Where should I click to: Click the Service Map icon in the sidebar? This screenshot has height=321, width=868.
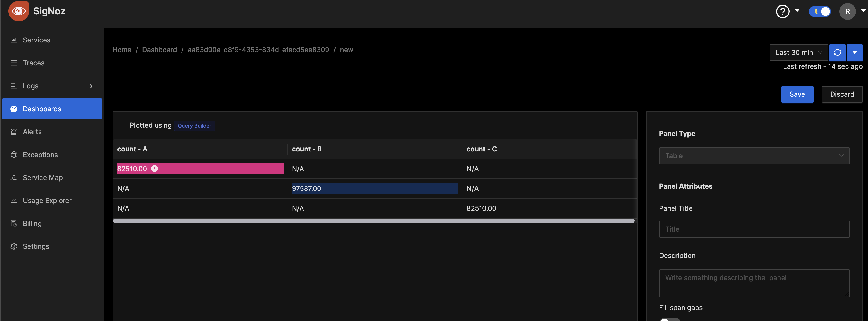[14, 178]
